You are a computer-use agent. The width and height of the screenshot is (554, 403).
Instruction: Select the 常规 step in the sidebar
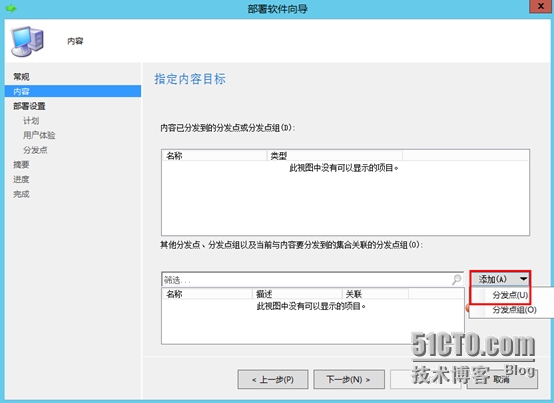point(21,77)
